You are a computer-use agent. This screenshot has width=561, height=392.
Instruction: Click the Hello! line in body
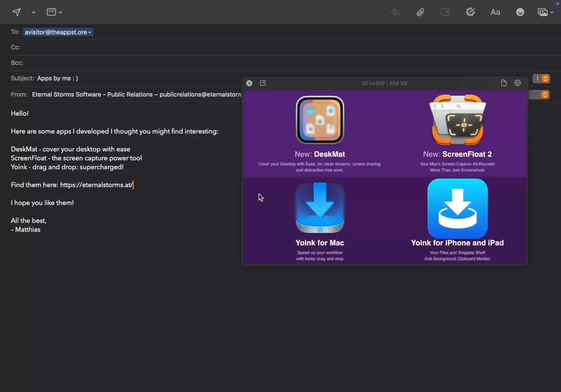coord(20,113)
